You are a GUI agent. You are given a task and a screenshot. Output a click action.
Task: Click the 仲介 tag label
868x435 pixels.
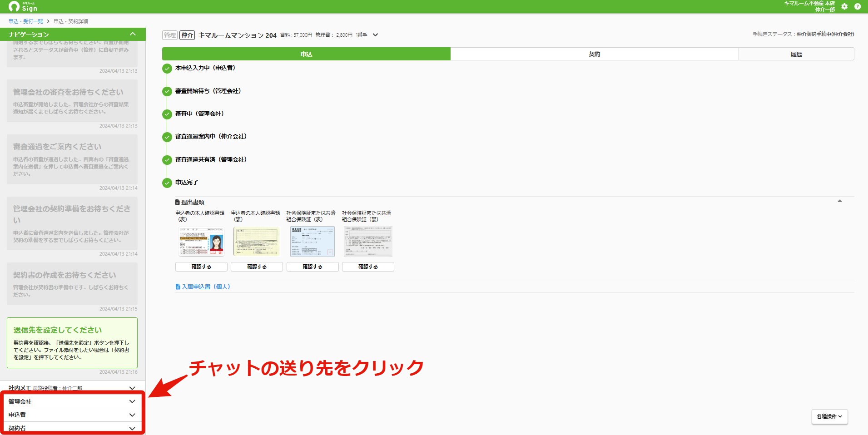pos(187,35)
